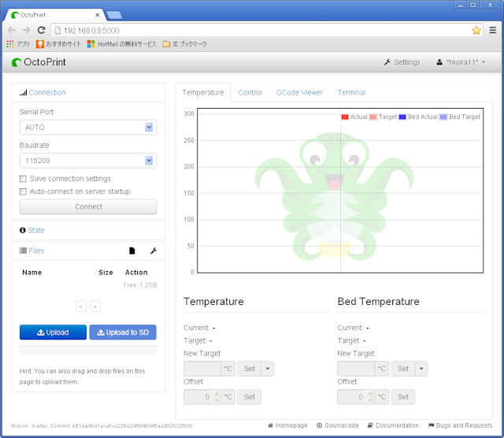
Task: Open the IE bookmarks folder
Action: pyautogui.click(x=185, y=44)
